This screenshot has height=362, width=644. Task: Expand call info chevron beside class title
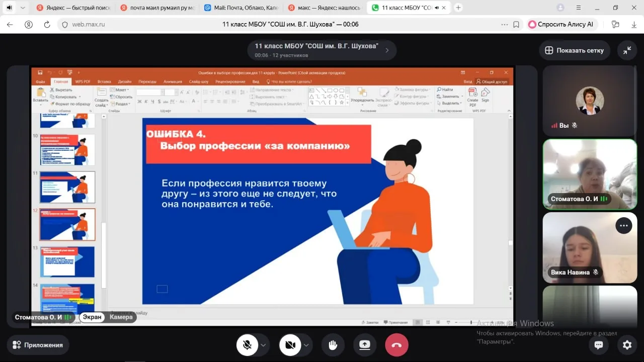[x=387, y=50]
